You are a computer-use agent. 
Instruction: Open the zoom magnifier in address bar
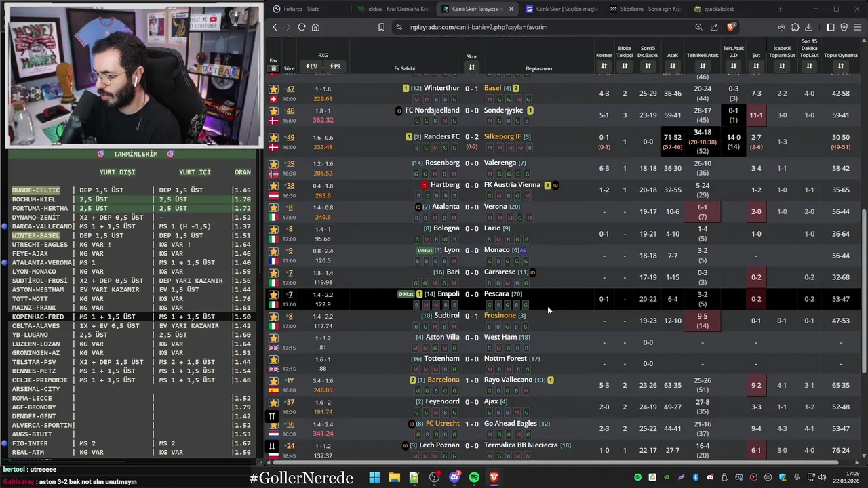point(698,27)
